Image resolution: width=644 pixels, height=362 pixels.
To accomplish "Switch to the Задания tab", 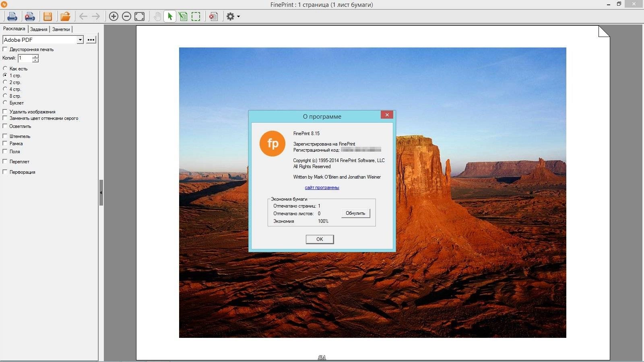I will pos(39,29).
